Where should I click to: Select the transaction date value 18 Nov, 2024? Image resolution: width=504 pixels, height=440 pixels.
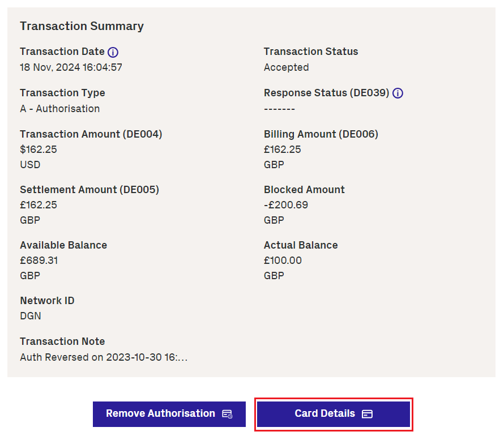[x=71, y=67]
